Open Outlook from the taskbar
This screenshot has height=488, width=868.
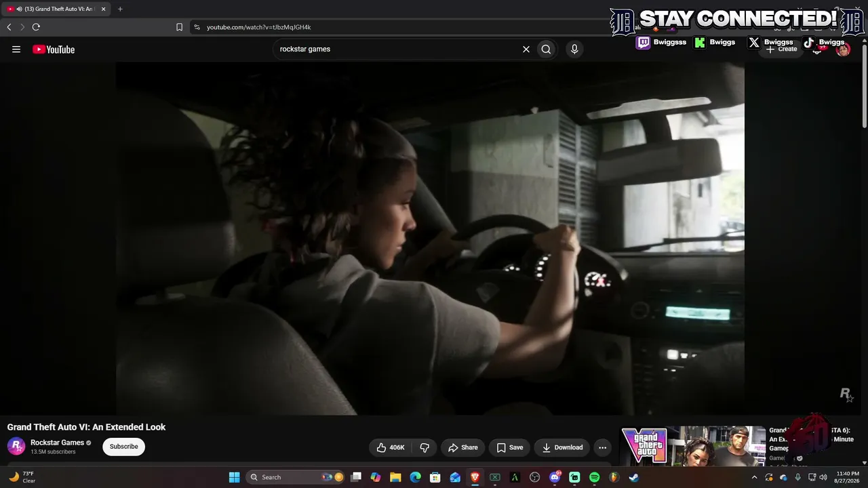pyautogui.click(x=455, y=477)
